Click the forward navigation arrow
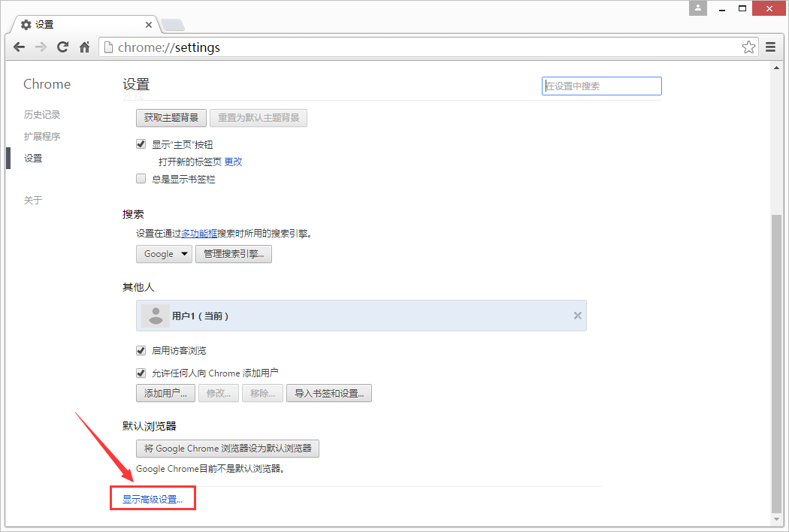The height and width of the screenshot is (532, 789). coord(41,47)
